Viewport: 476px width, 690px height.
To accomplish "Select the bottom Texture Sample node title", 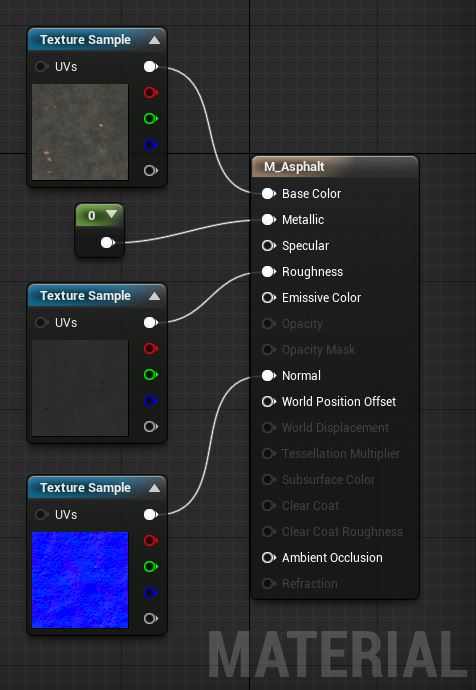I will [85, 488].
